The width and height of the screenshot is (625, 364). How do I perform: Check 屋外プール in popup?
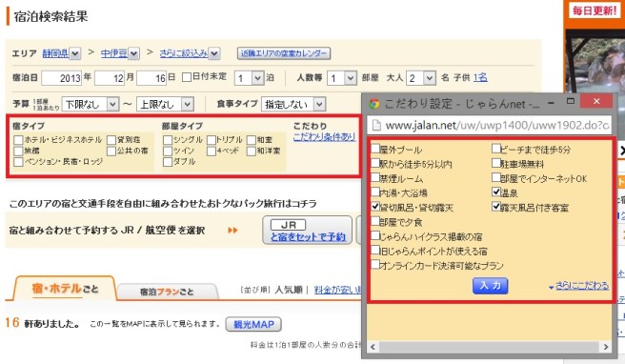point(375,149)
